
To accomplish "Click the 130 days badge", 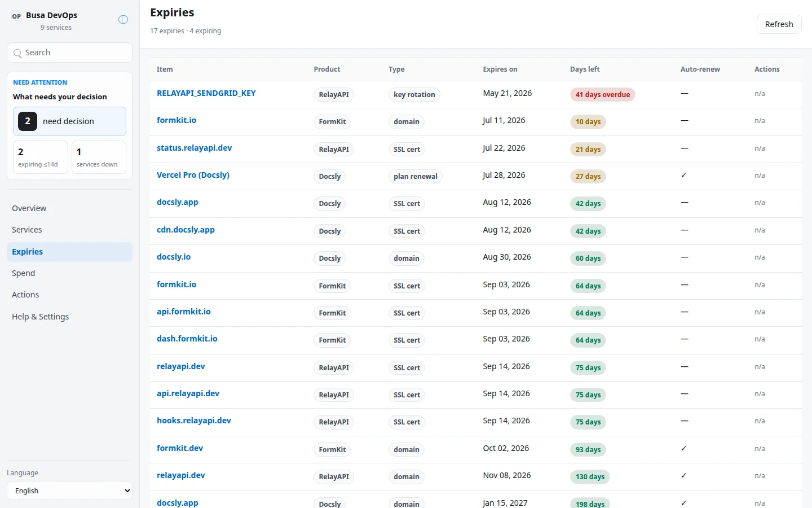I will click(x=590, y=477).
